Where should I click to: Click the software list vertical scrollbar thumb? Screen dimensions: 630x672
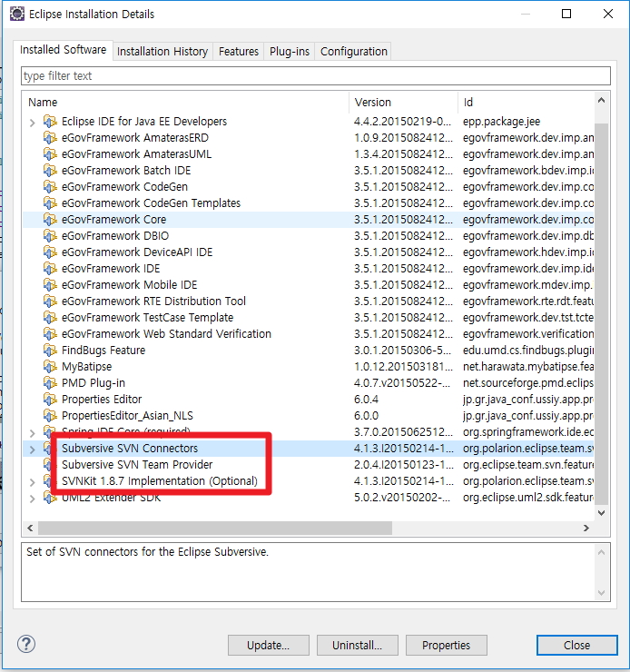click(x=601, y=313)
